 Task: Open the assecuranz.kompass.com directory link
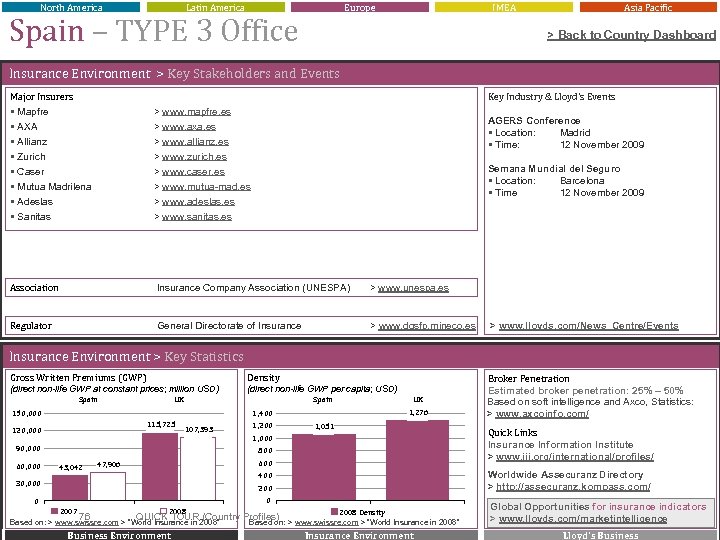click(x=573, y=486)
